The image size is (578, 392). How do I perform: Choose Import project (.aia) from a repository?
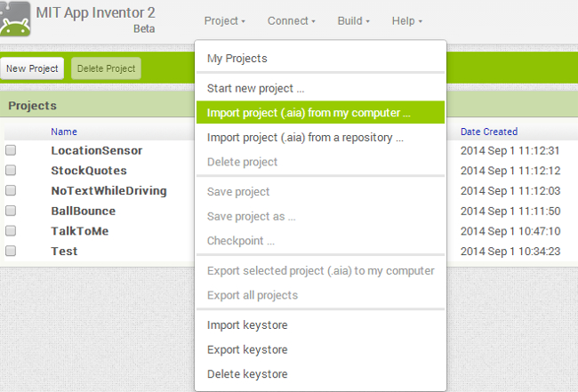(x=305, y=138)
